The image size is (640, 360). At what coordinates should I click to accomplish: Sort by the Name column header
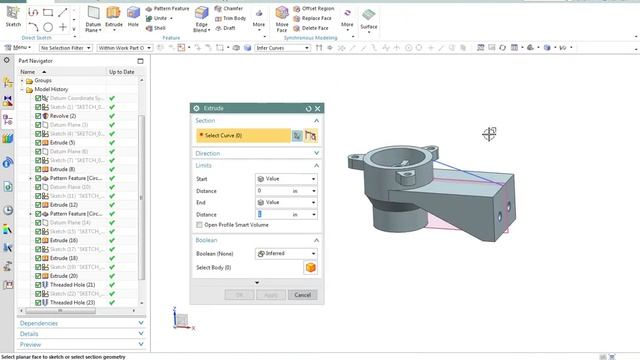click(x=28, y=72)
